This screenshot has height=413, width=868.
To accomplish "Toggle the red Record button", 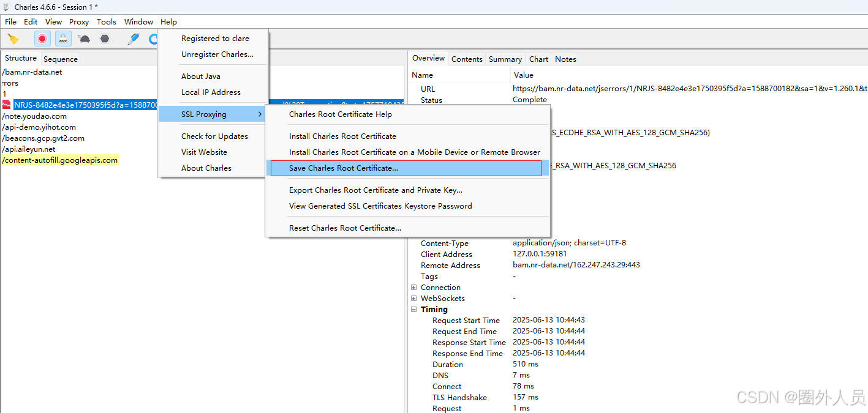I will coord(42,39).
